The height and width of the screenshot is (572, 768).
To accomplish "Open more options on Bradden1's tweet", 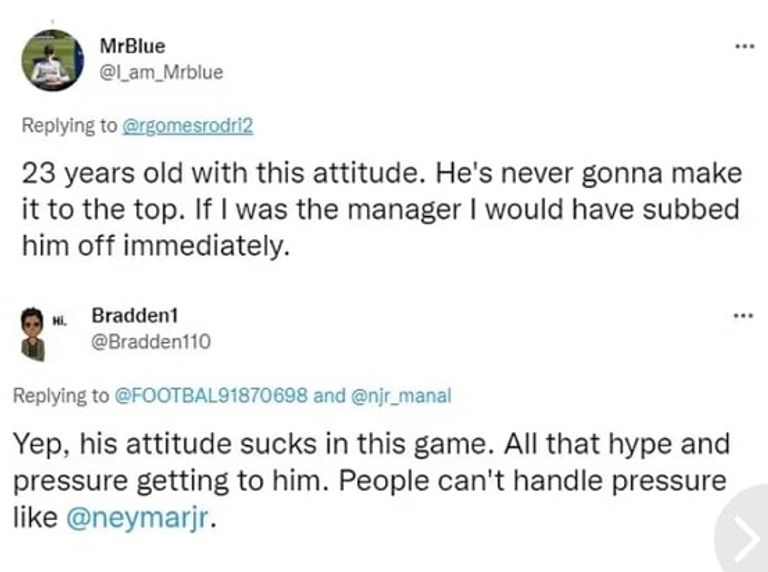I will point(741,316).
